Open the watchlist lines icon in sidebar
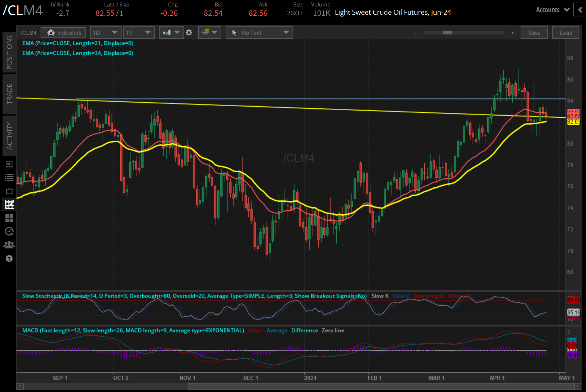Image resolution: width=586 pixels, height=392 pixels. [x=9, y=177]
